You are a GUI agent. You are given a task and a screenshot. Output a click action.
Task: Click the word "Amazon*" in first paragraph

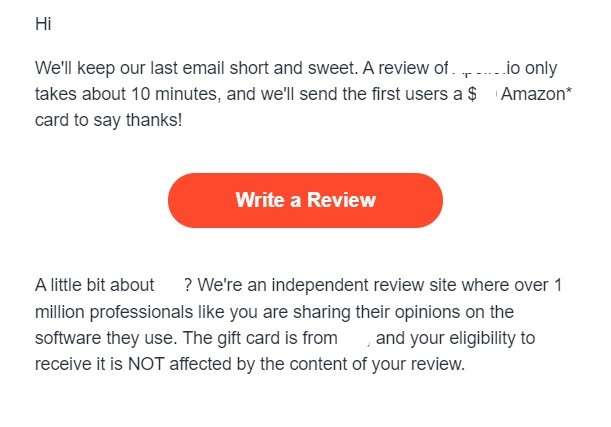(537, 94)
